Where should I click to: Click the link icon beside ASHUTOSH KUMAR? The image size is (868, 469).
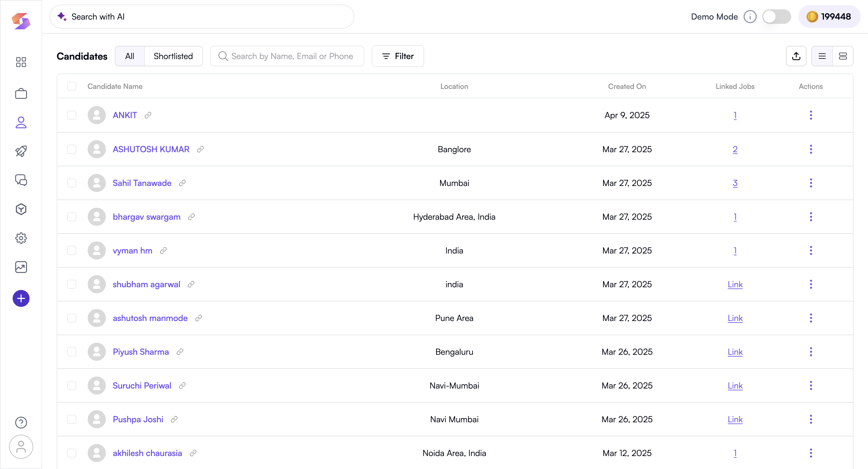coord(200,149)
